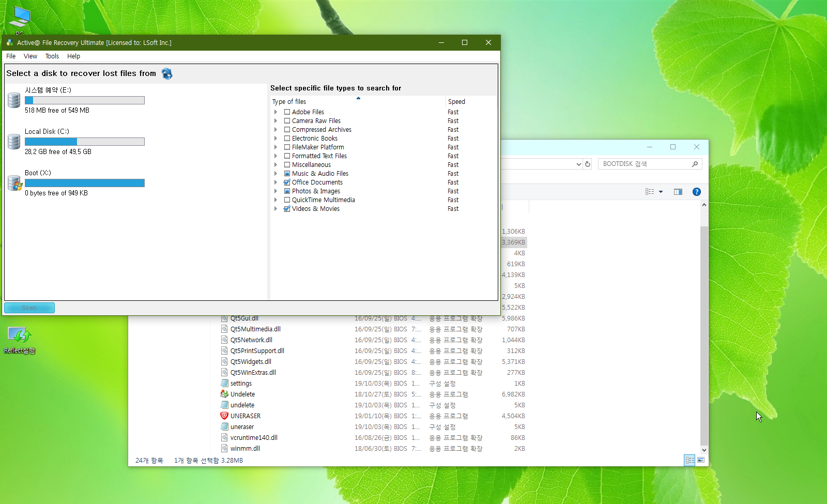The width and height of the screenshot is (827, 504).
Task: Click the File Recovery app title icon
Action: [x=10, y=42]
